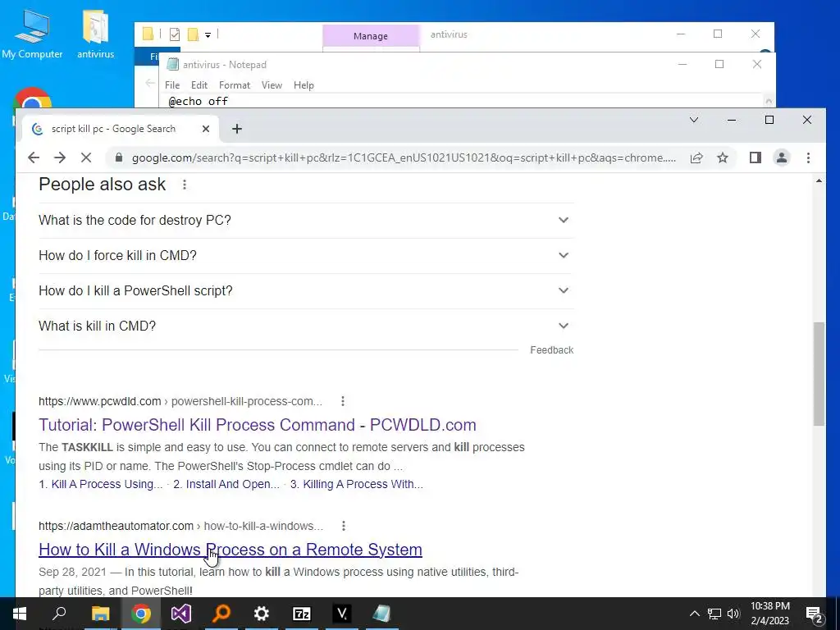Open Manage tab in File Explorer
The width and height of the screenshot is (840, 630).
pyautogui.click(x=370, y=36)
